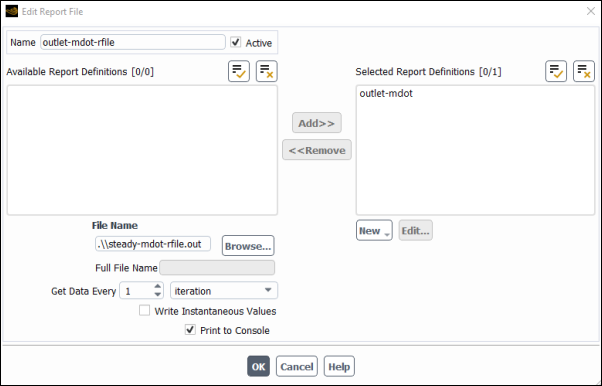
Task: Enable Write Instantaneous Values
Action: (x=144, y=310)
